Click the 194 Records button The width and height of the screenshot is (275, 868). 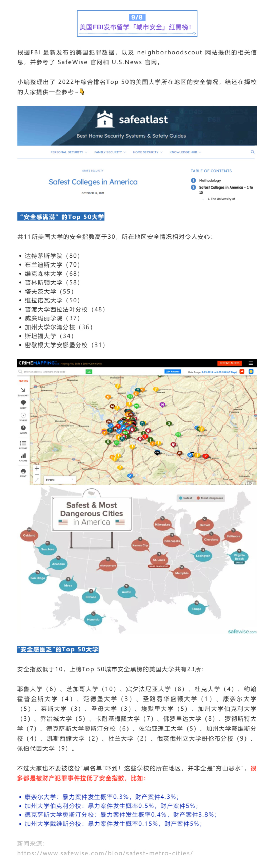[173, 371]
